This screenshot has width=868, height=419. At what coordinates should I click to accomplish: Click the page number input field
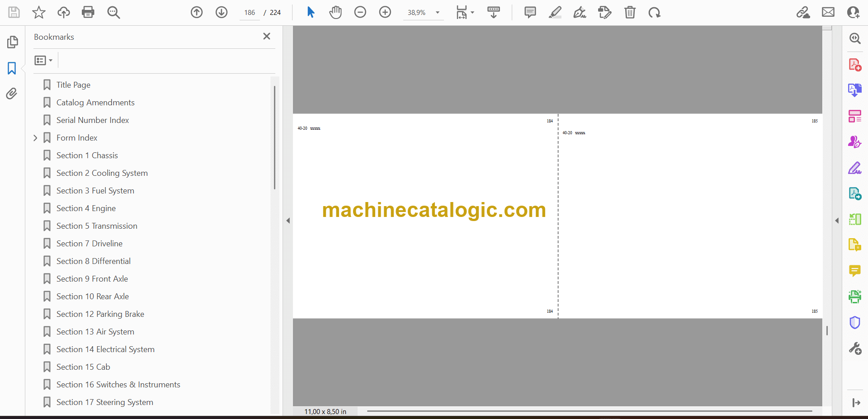click(x=250, y=13)
